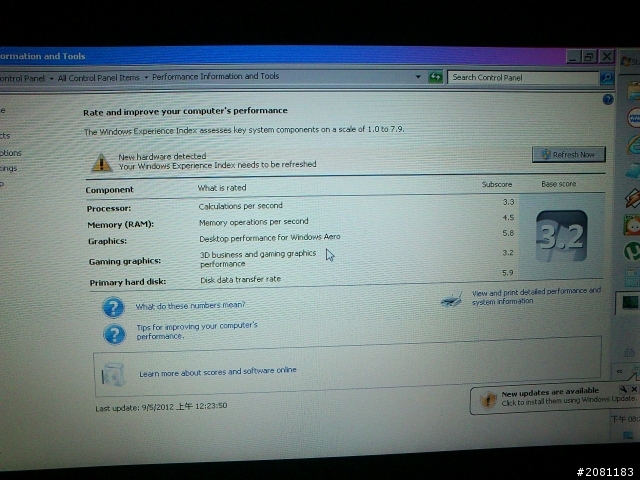Screen dimensions: 640x480
Task: Expand arrow after All Control Panel Items
Action: (x=146, y=78)
